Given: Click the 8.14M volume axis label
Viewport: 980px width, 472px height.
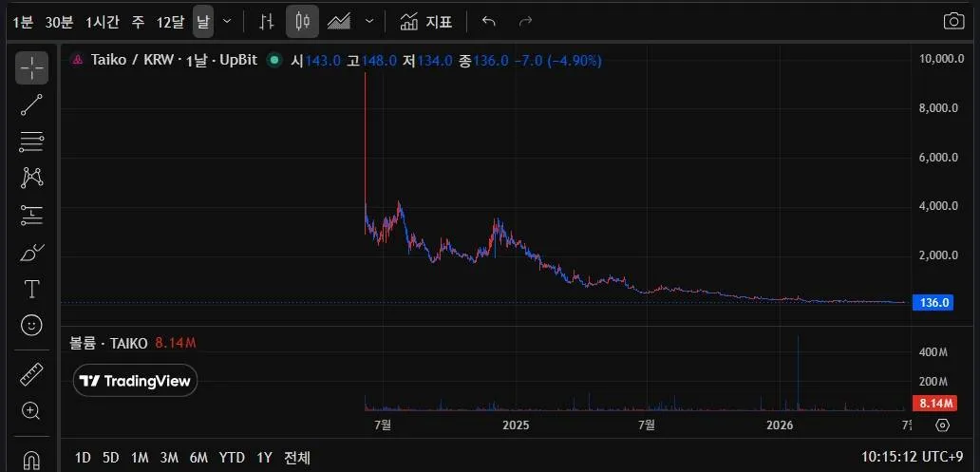Looking at the screenshot, I should [x=934, y=404].
